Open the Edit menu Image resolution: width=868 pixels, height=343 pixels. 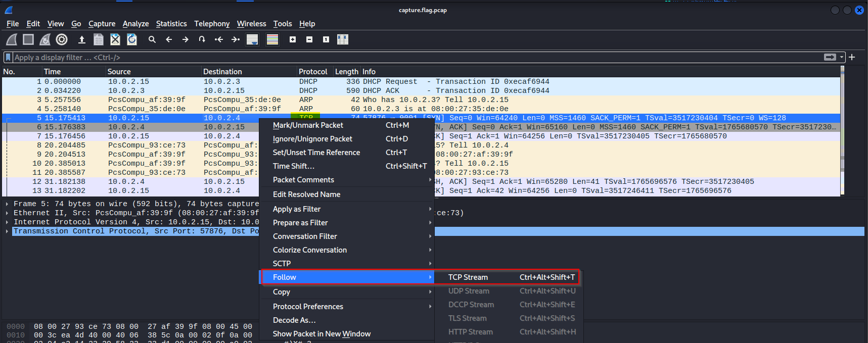33,24
